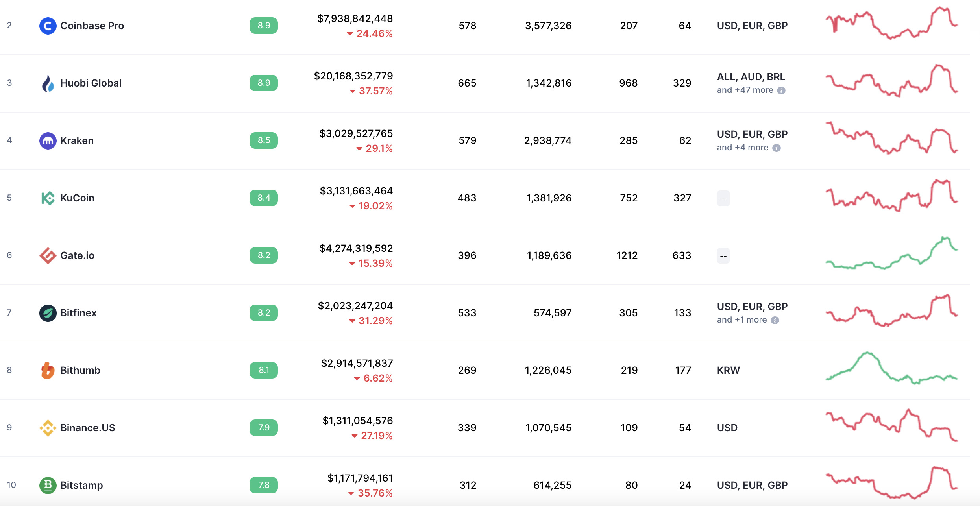The height and width of the screenshot is (506, 980).
Task: Click the Coinbase Pro logo icon
Action: click(x=48, y=26)
